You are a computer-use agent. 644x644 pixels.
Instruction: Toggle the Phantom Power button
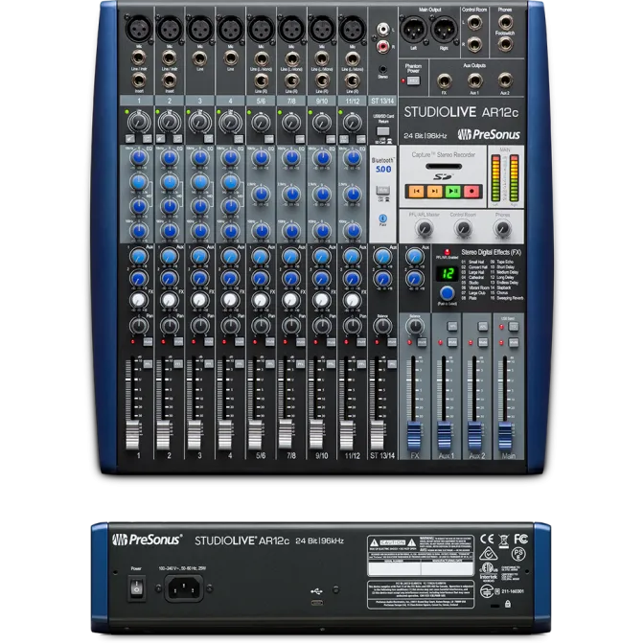pos(413,80)
